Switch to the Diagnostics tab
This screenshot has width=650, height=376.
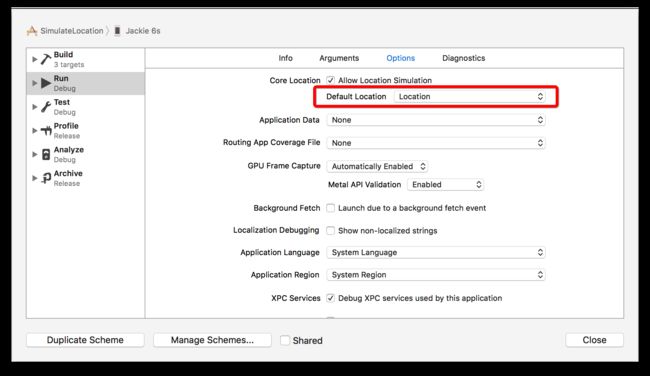tap(463, 58)
